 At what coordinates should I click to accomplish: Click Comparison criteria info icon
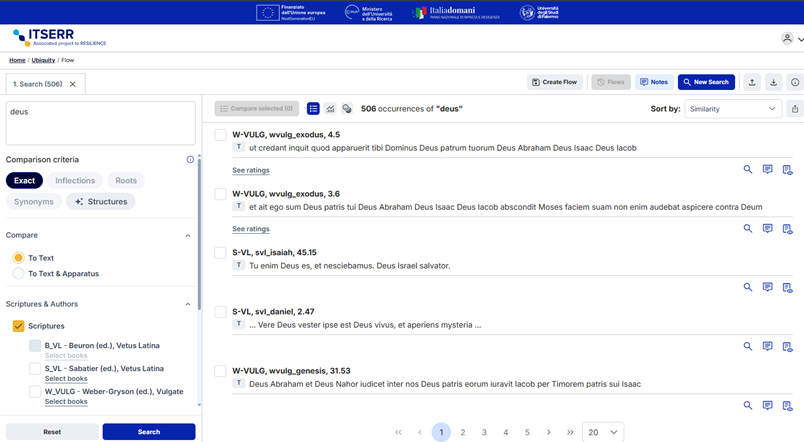click(x=190, y=160)
